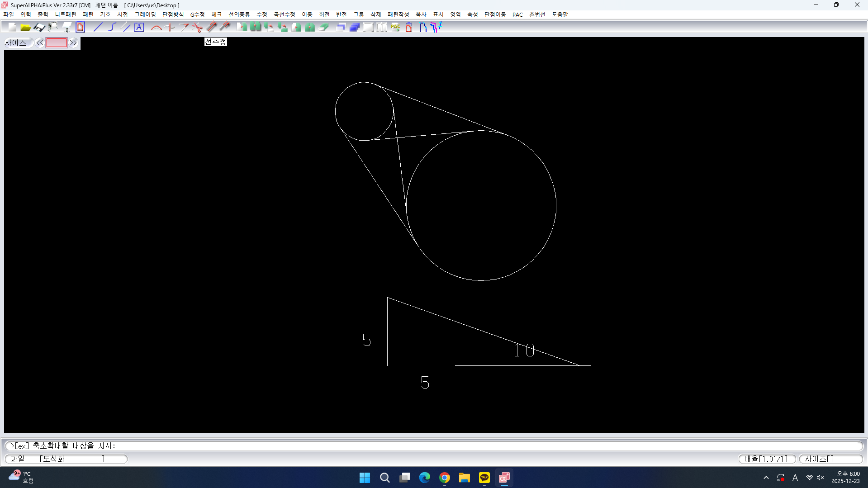Click the green eraser toolbar icon
Image resolution: width=868 pixels, height=488 pixels.
[323, 28]
